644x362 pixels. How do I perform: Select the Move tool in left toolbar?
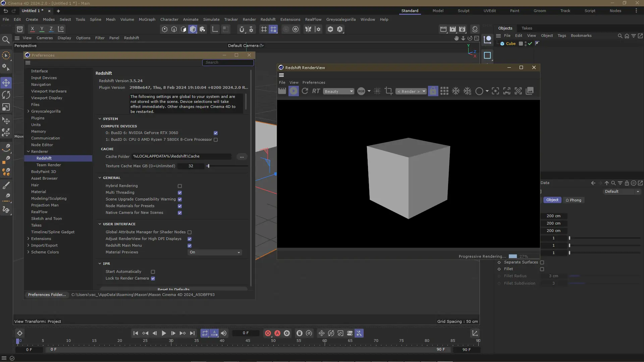(x=6, y=83)
